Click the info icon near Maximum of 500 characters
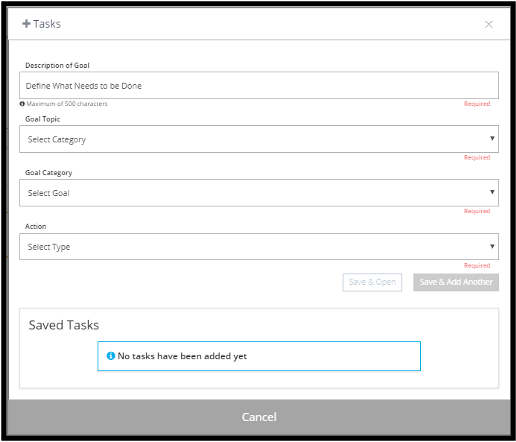The image size is (516, 442). click(22, 104)
